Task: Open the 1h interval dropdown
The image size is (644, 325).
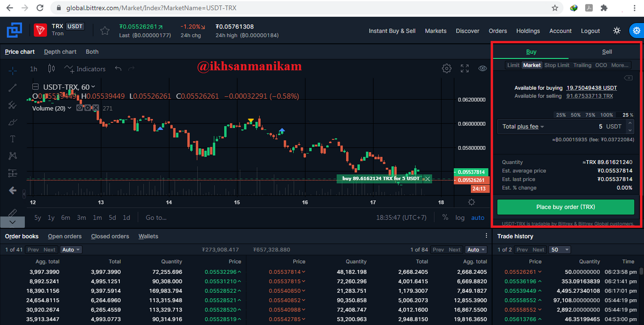Action: coord(33,69)
